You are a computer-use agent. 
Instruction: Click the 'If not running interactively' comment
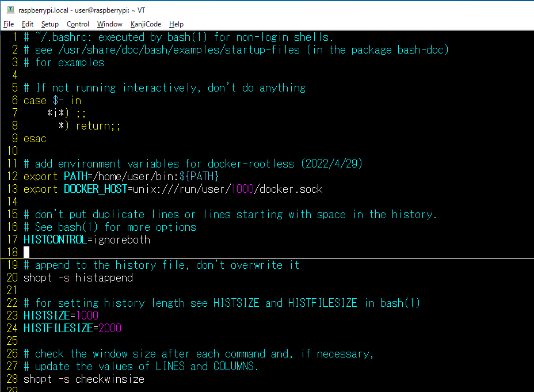pyautogui.click(x=165, y=88)
